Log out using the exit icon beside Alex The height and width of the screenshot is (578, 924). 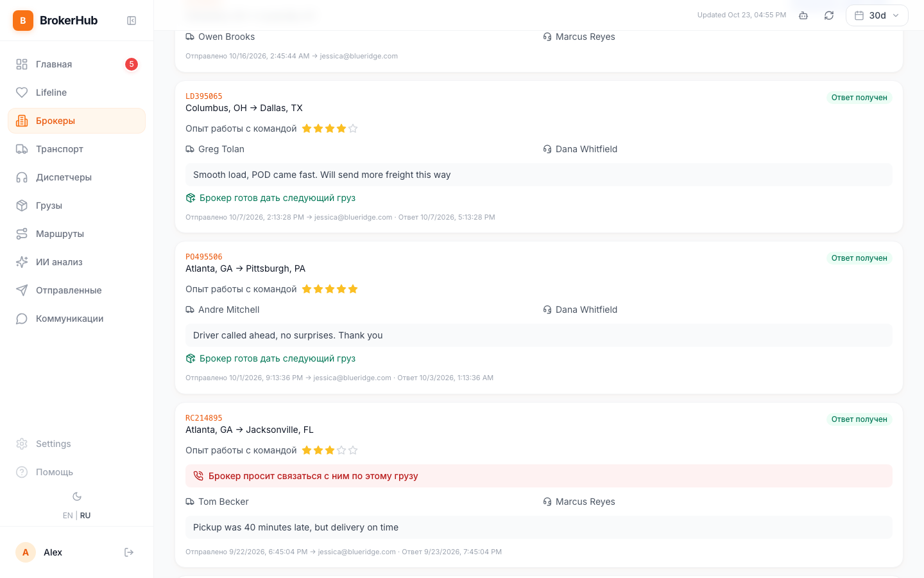(x=129, y=552)
